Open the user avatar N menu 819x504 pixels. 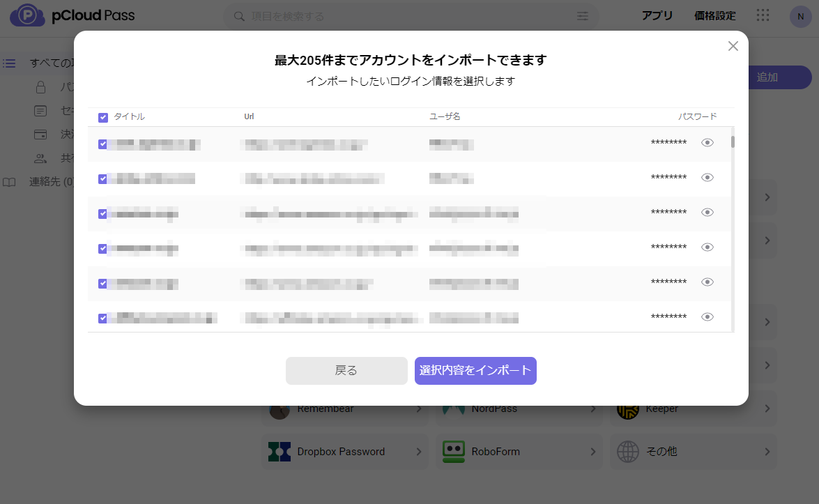800,16
